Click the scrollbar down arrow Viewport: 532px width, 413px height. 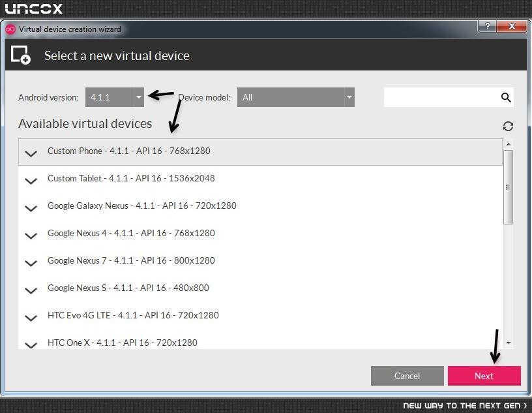509,343
